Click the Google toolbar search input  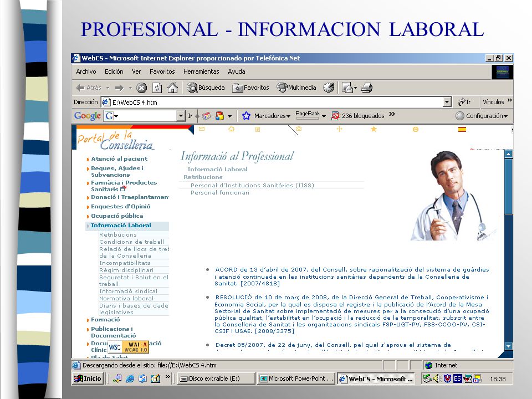click(145, 116)
